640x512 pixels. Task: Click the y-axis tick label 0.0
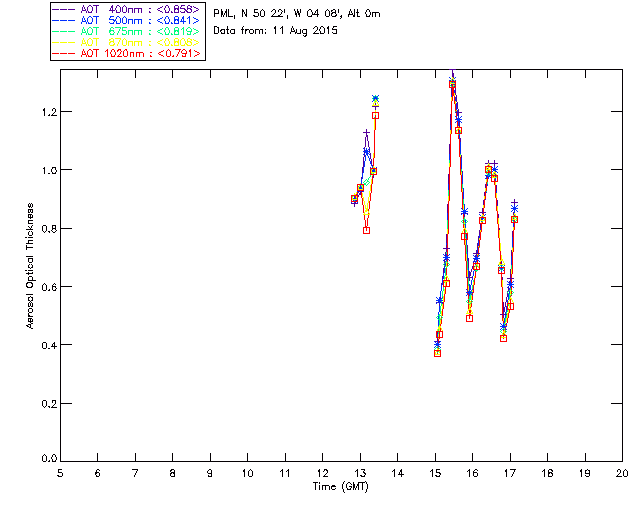point(49,458)
